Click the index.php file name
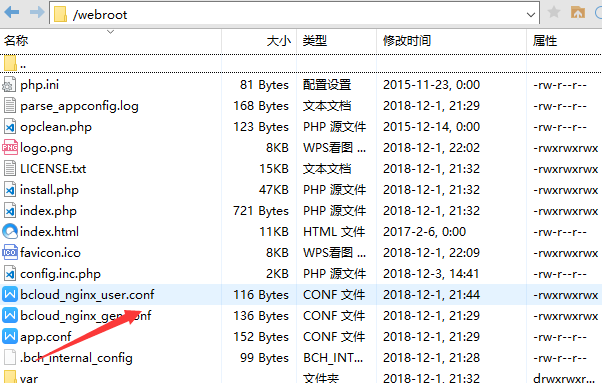Screen dimensions: 602x383 click(48, 211)
